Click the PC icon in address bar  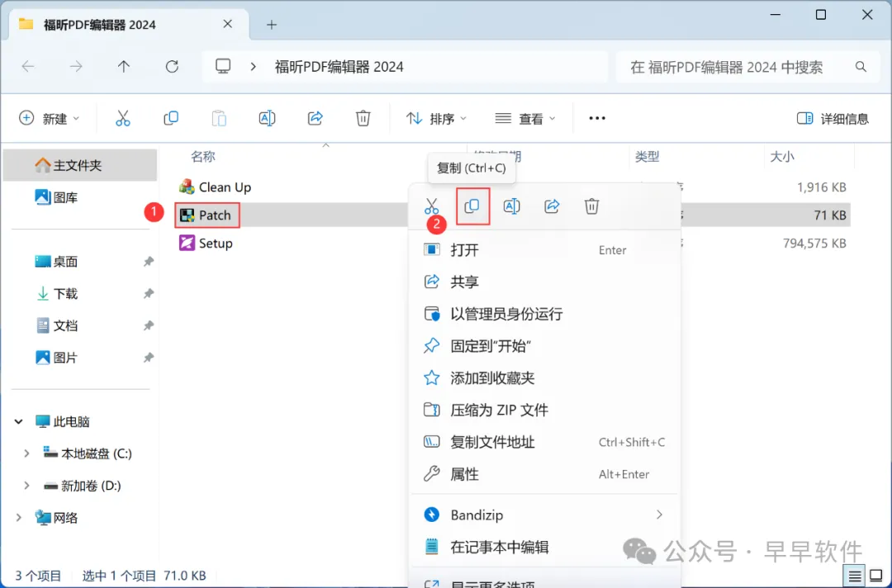(223, 67)
